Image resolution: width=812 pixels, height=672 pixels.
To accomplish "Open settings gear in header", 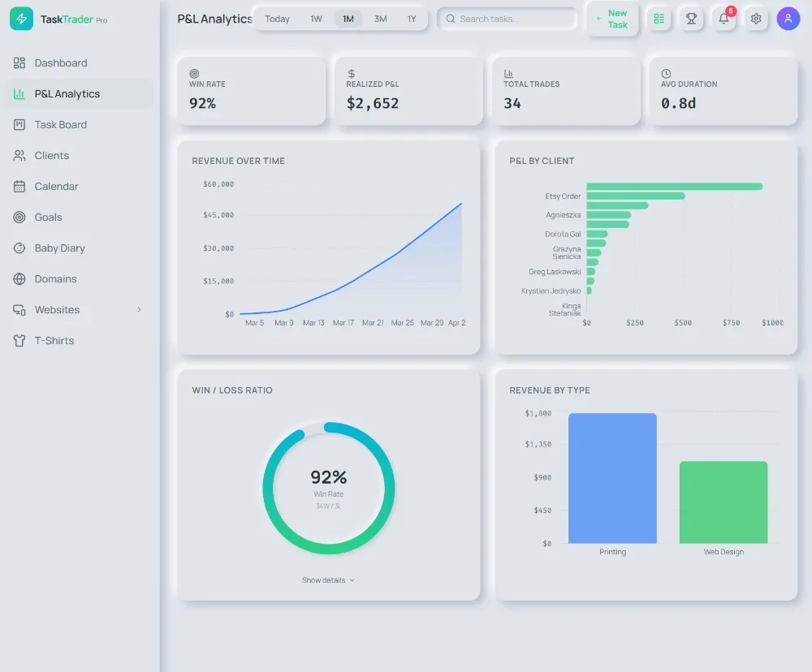I will tap(756, 19).
